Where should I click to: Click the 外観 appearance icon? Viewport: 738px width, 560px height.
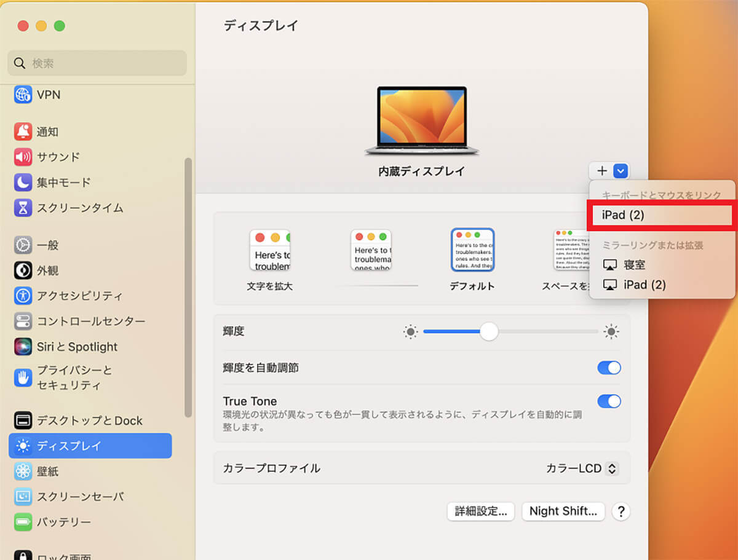click(x=23, y=270)
